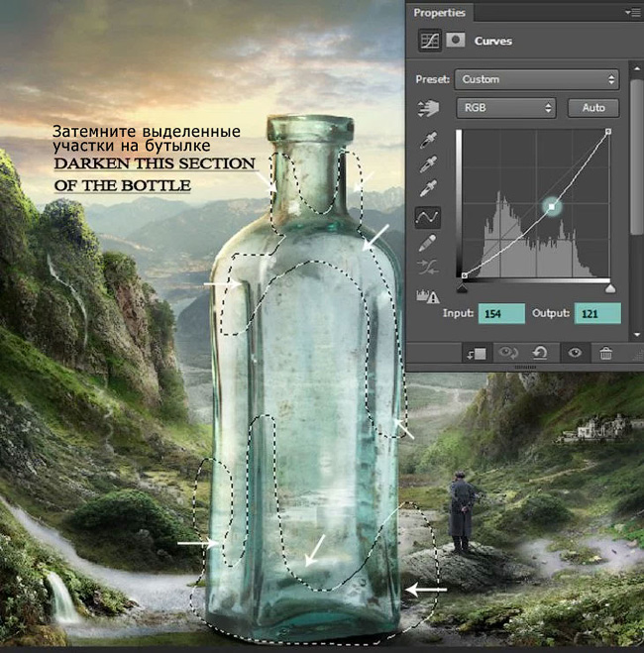644x653 pixels.
Task: Click the histogram warning recalculate icon
Action: coord(428,295)
